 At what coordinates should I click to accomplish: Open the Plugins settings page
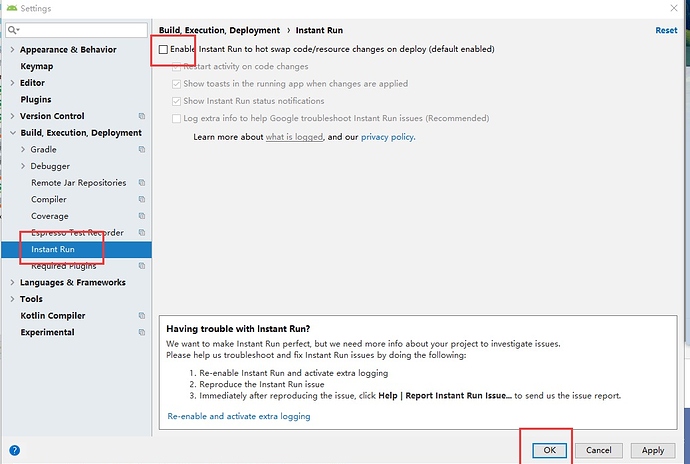click(x=36, y=99)
